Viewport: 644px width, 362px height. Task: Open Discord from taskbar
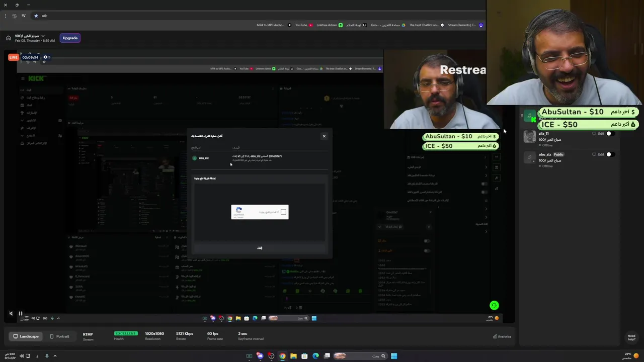pos(260,356)
